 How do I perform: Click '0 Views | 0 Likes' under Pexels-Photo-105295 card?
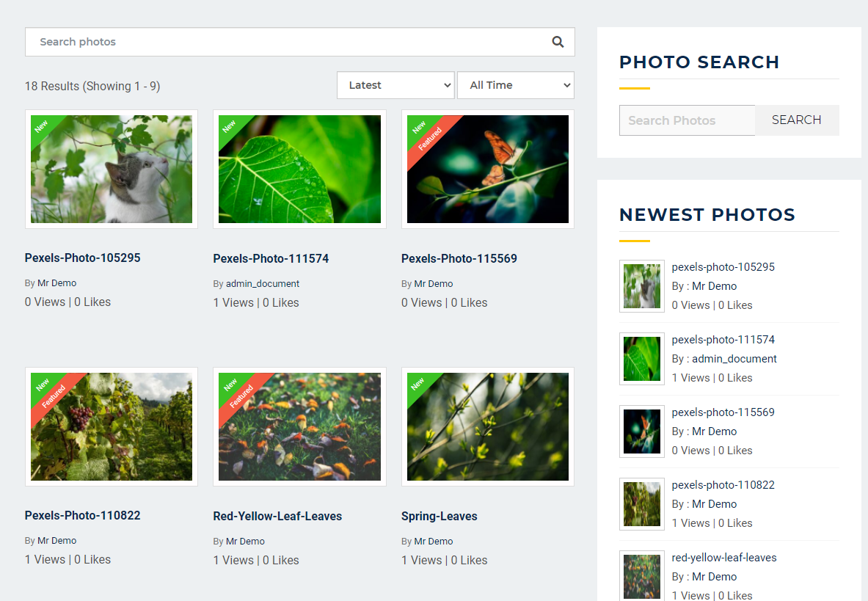pos(68,302)
